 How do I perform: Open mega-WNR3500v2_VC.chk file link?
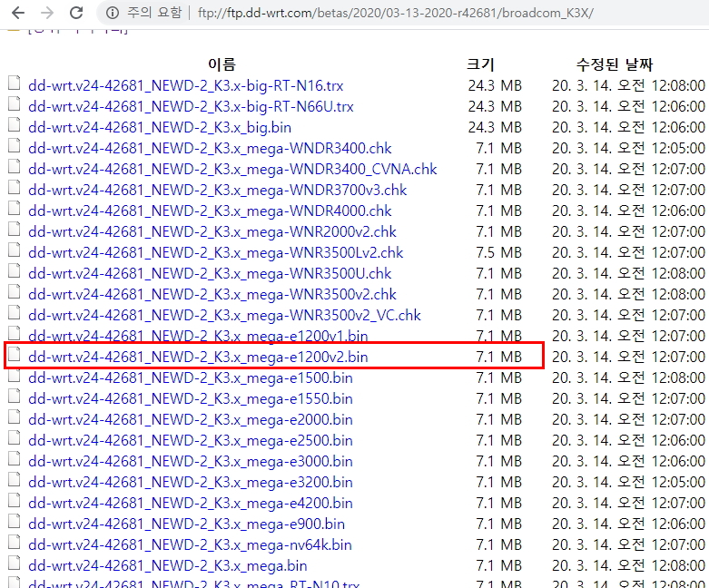tap(224, 315)
